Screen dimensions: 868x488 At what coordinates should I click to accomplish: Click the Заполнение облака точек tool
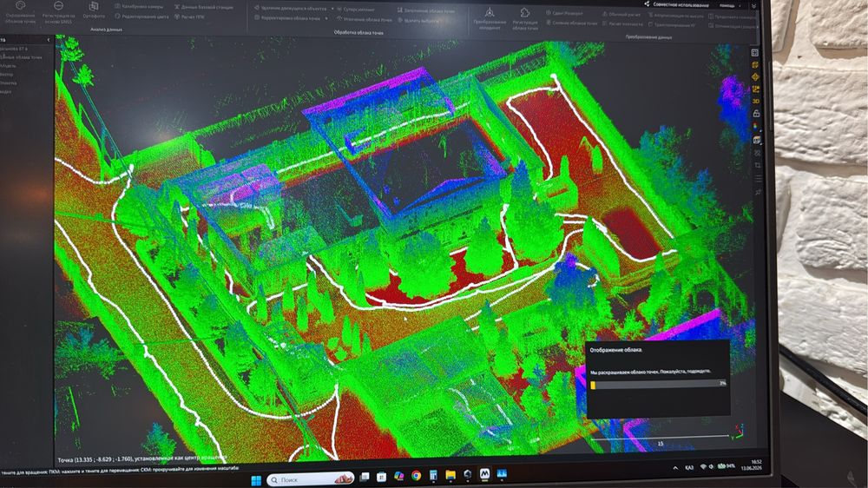(425, 10)
